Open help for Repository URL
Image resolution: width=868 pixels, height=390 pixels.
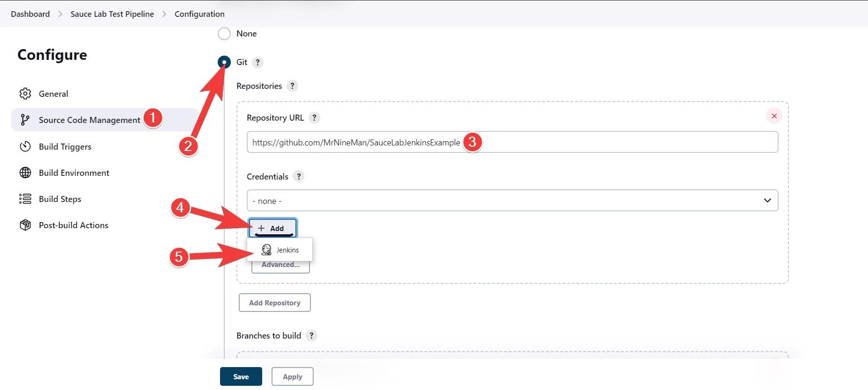(x=315, y=118)
